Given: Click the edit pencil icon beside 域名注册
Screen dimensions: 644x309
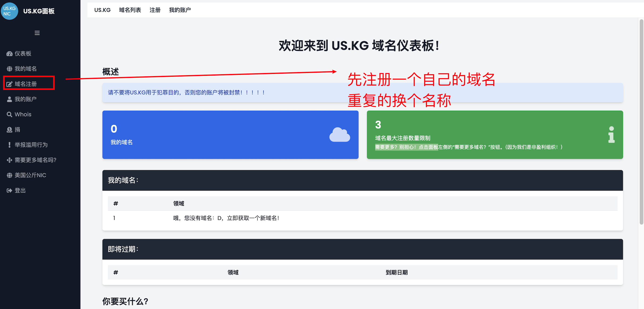Looking at the screenshot, I should [x=9, y=84].
